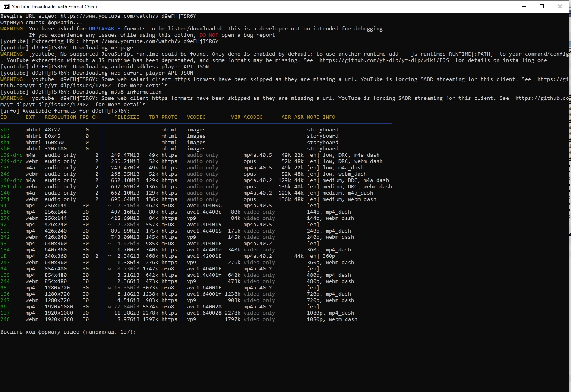Click format ID 139-drc
571x392 pixels.
(11, 155)
